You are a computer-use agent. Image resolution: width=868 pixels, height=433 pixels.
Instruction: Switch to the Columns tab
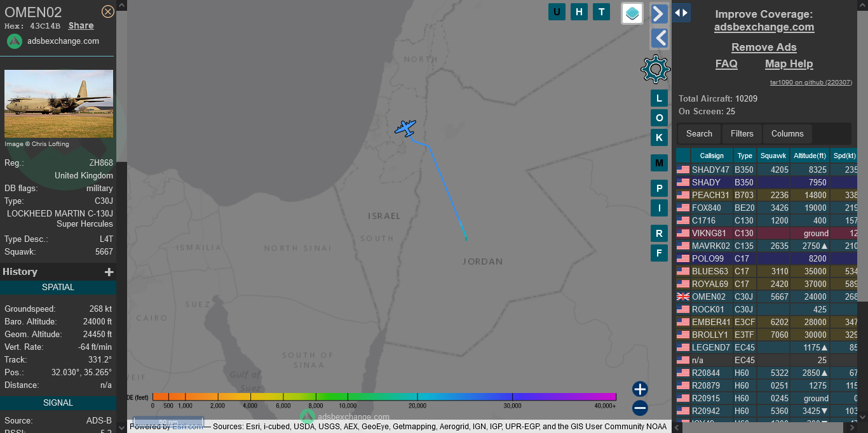[x=787, y=133]
